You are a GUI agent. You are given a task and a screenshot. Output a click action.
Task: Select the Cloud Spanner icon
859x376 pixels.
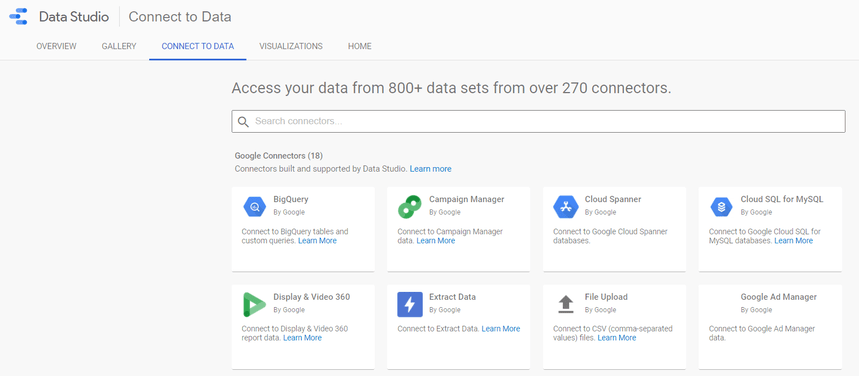(566, 207)
